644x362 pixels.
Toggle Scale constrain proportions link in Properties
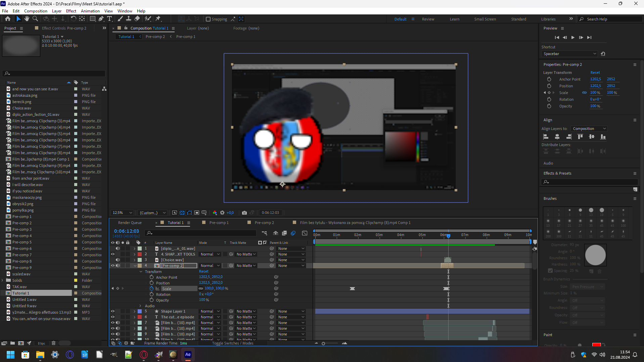coord(584,93)
